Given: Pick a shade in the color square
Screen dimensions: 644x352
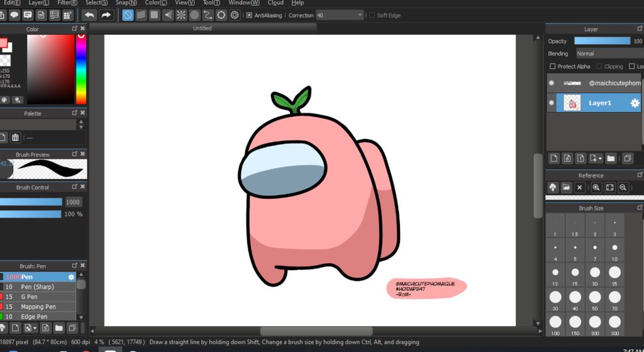Looking at the screenshot, I should (x=50, y=69).
